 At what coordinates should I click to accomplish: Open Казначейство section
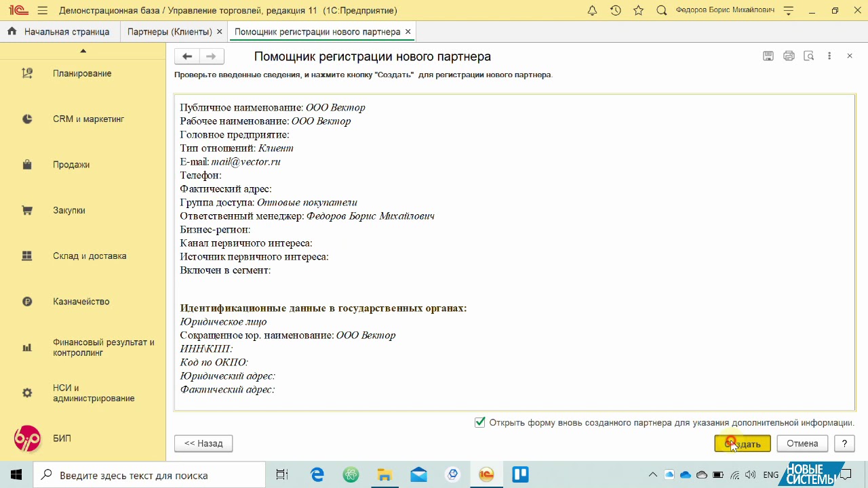tap(83, 302)
